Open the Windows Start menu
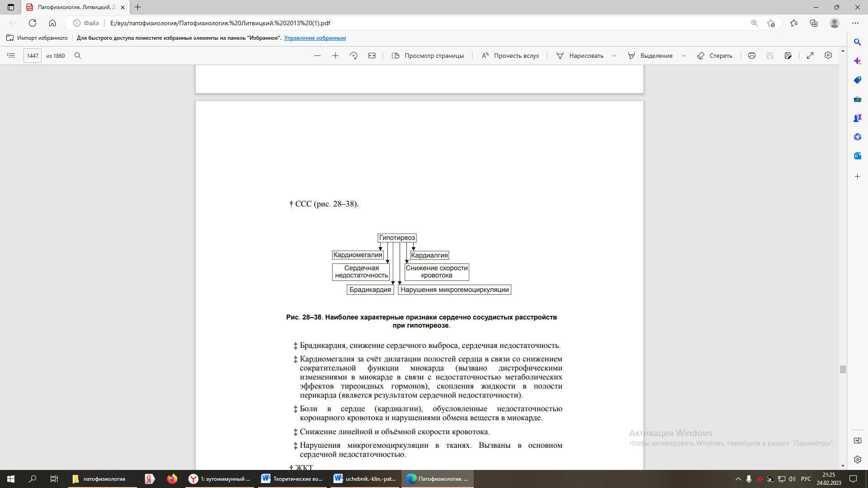 11,479
